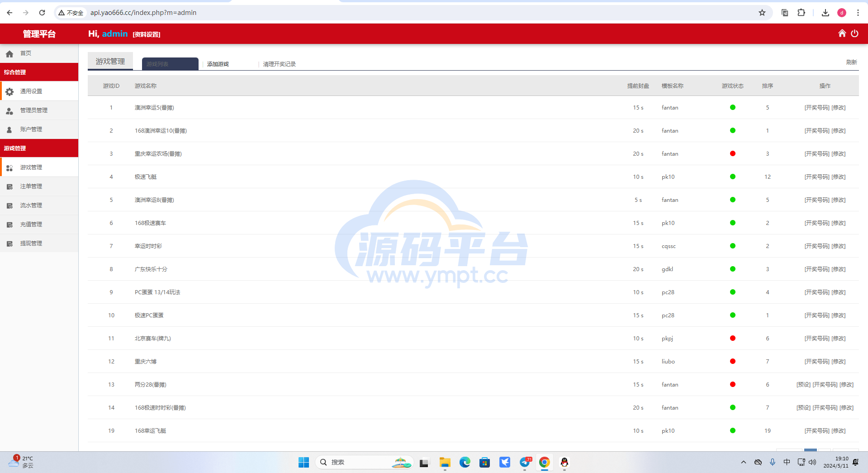Image resolution: width=868 pixels, height=473 pixels.
Task: Click the 排序 column header
Action: 767,86
